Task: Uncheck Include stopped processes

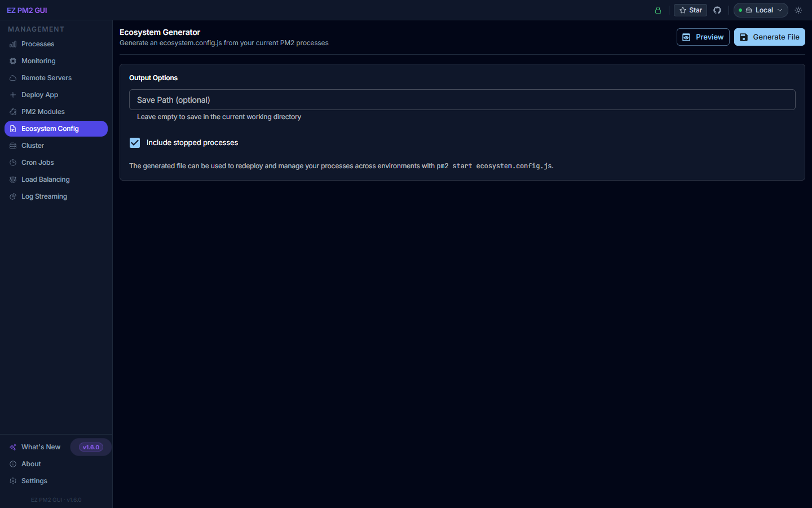Action: 135,143
